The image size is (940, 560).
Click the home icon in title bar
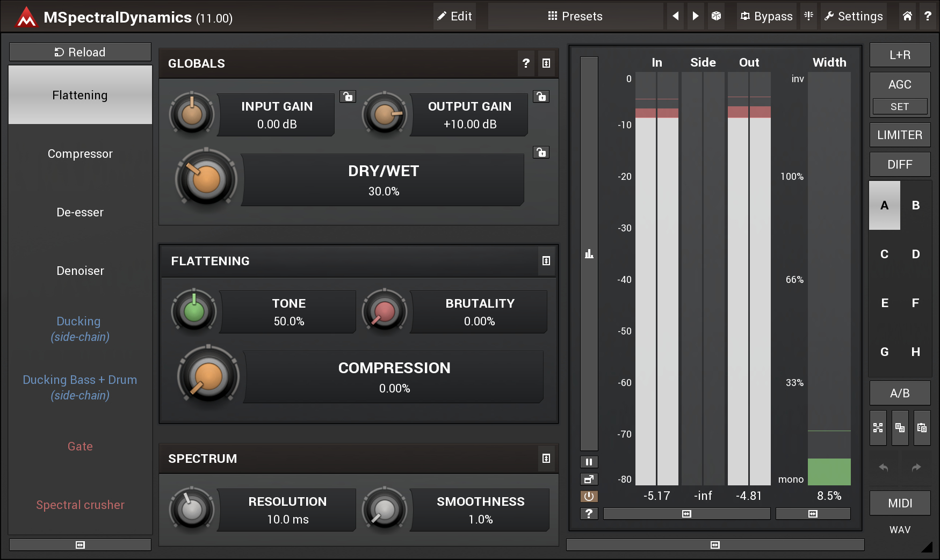click(907, 16)
